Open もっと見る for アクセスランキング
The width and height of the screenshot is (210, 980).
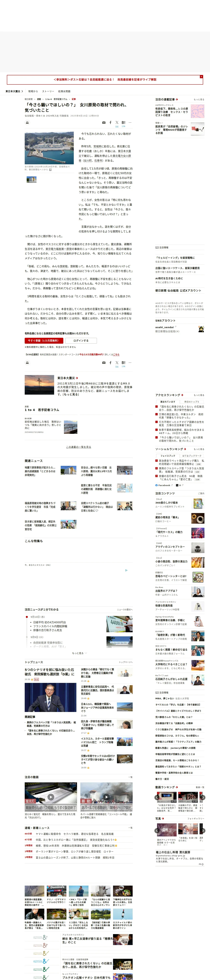point(199,395)
